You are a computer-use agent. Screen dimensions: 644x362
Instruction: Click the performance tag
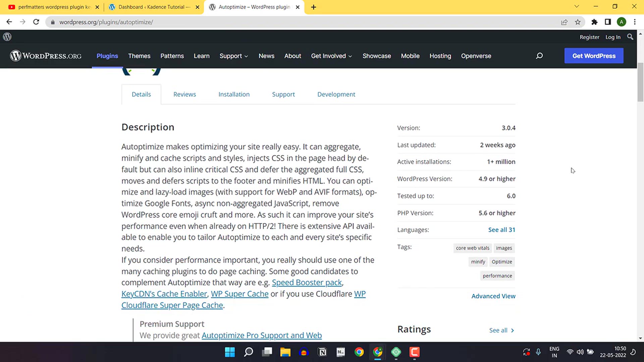tap(497, 276)
